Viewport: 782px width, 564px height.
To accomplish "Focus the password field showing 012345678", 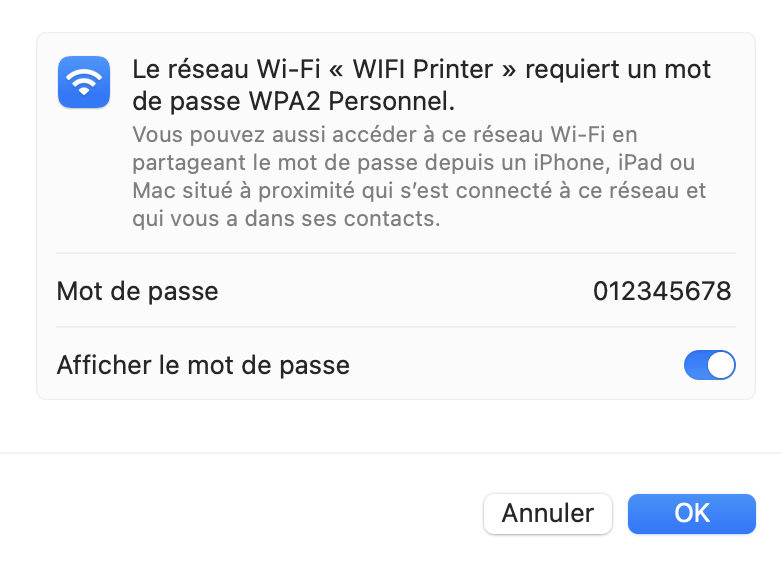I will (x=662, y=291).
